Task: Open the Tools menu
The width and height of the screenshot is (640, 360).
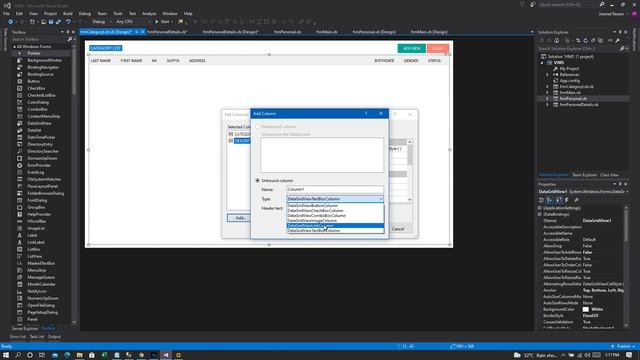Action: coord(118,13)
